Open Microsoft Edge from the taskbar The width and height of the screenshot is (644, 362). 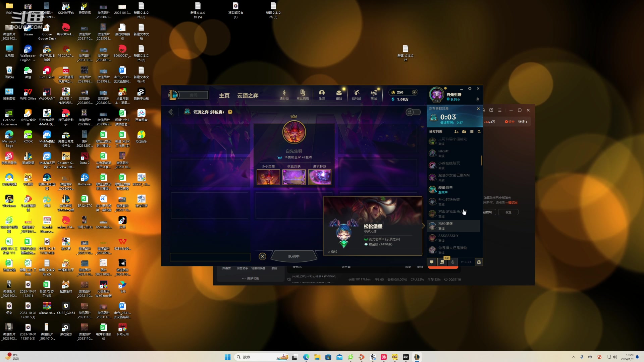[306, 357]
